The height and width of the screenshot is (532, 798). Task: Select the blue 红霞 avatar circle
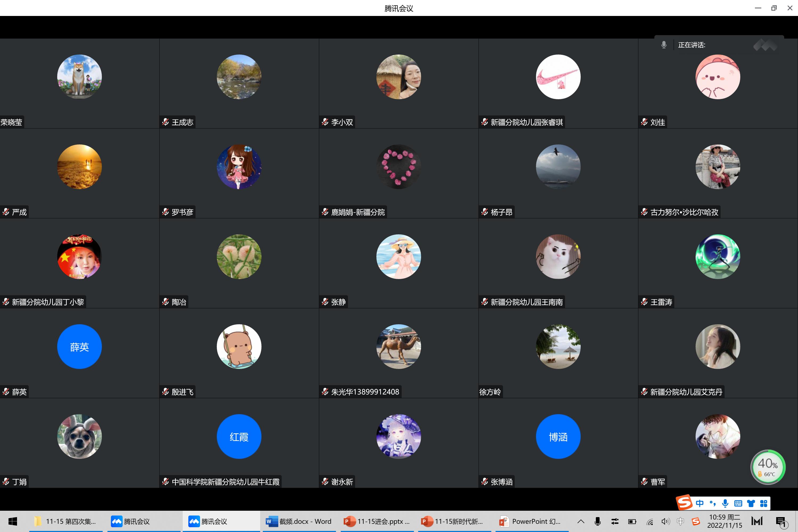click(x=239, y=436)
